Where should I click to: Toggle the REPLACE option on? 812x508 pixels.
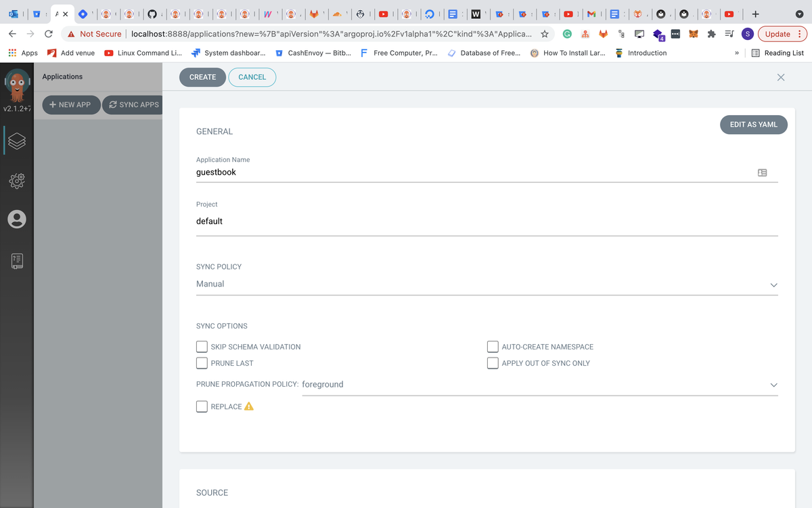202,406
